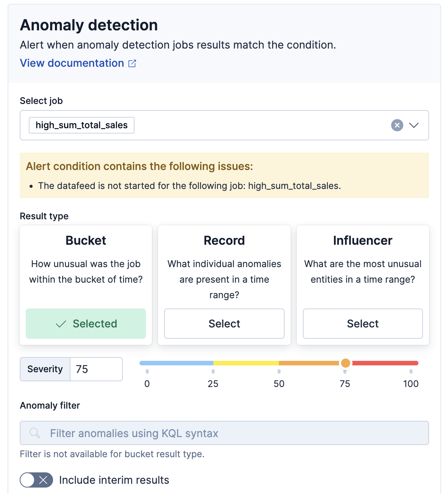Expand the Select job dropdown chevron

(x=414, y=125)
